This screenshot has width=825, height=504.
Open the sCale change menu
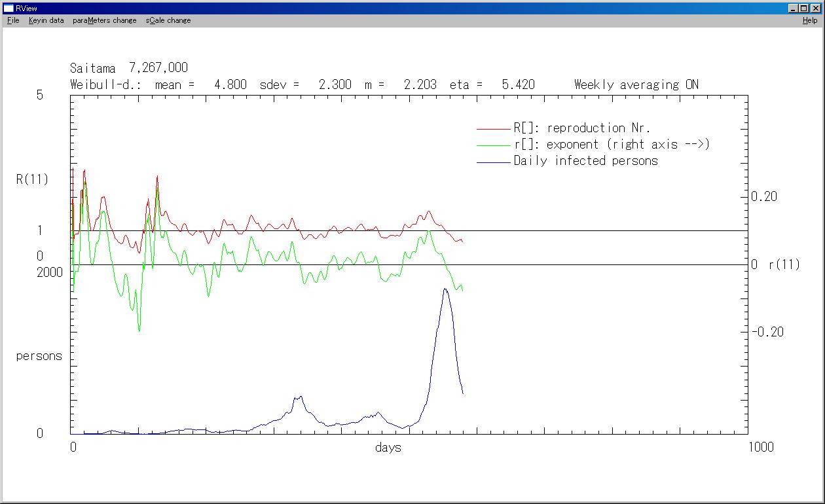click(x=168, y=20)
